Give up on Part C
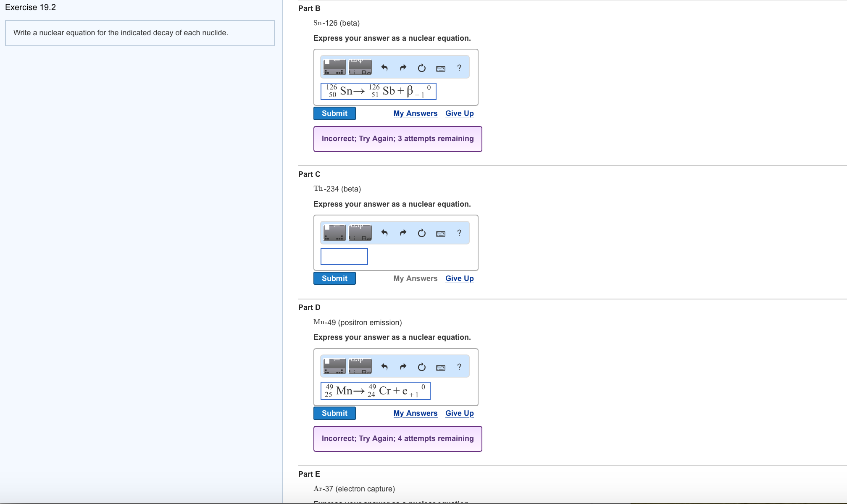847x504 pixels. (x=460, y=278)
